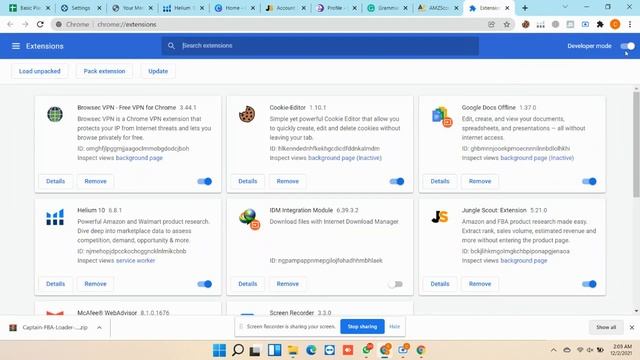Click the share page icon in address bar
The height and width of the screenshot is (360, 640).
pyautogui.click(x=491, y=24)
